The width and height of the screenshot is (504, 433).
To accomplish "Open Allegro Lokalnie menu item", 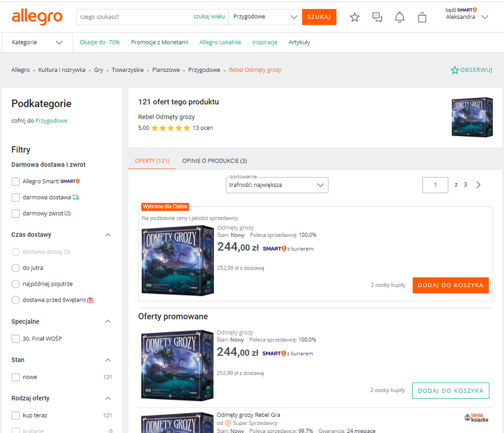I will pyautogui.click(x=220, y=42).
